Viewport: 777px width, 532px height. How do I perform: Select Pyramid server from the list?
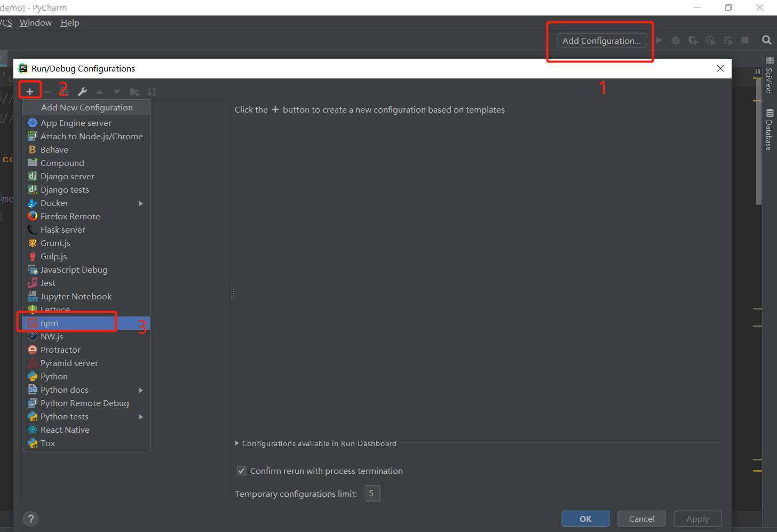(x=86, y=363)
